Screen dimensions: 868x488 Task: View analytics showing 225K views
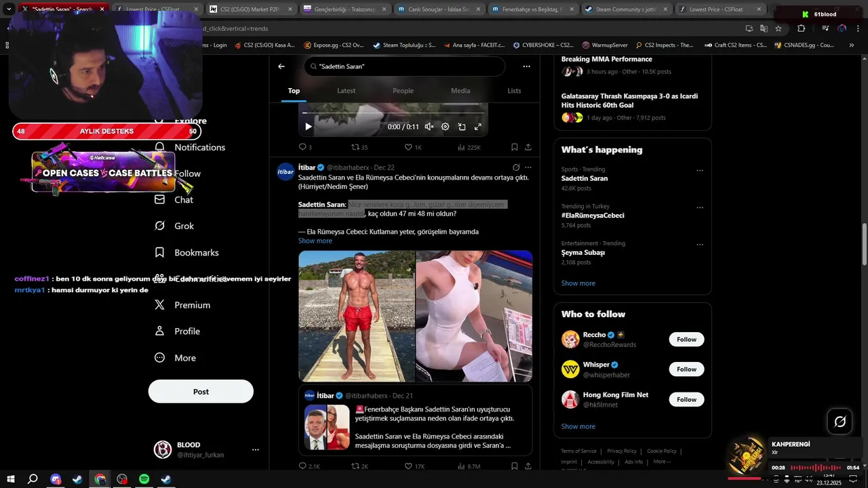[x=469, y=147]
